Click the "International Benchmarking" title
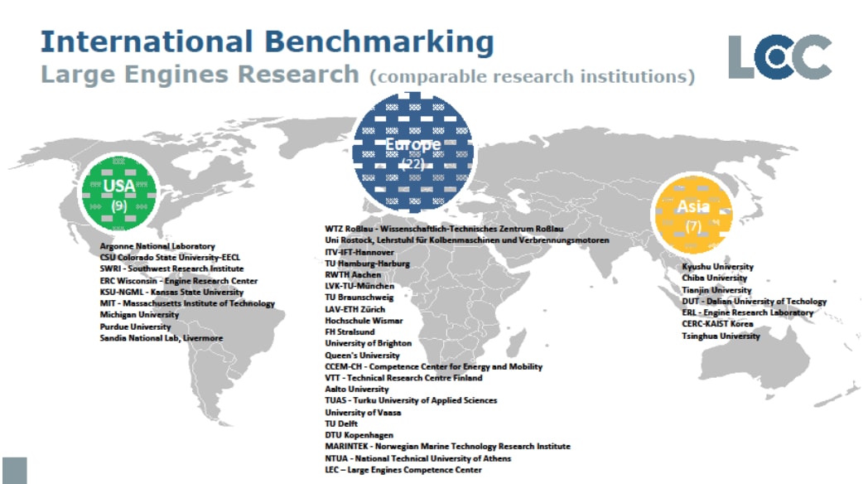The image size is (868, 484). click(267, 42)
